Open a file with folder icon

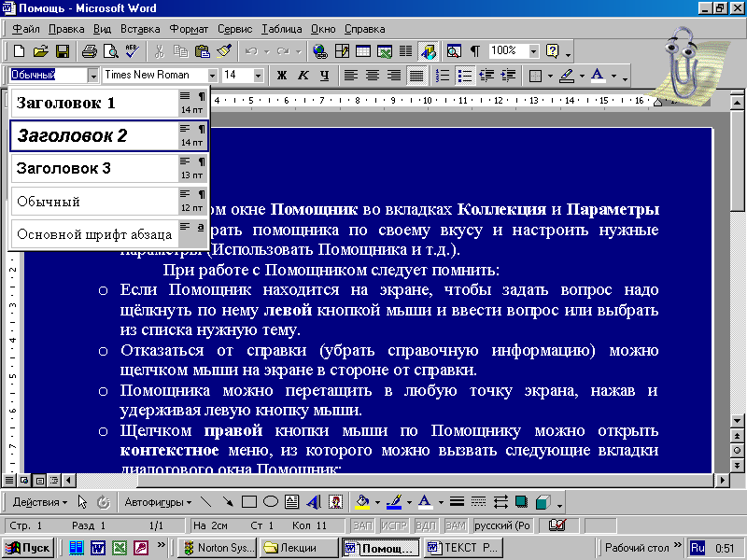pos(41,51)
